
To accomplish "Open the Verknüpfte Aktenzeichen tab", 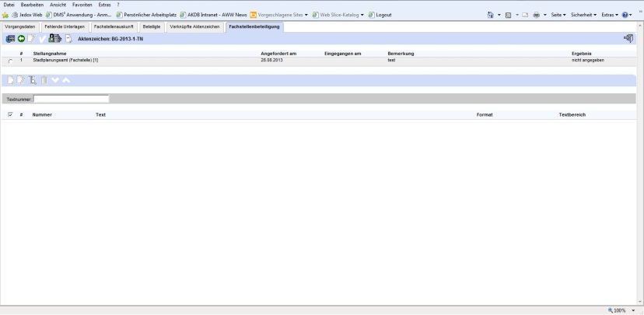I will click(x=195, y=27).
